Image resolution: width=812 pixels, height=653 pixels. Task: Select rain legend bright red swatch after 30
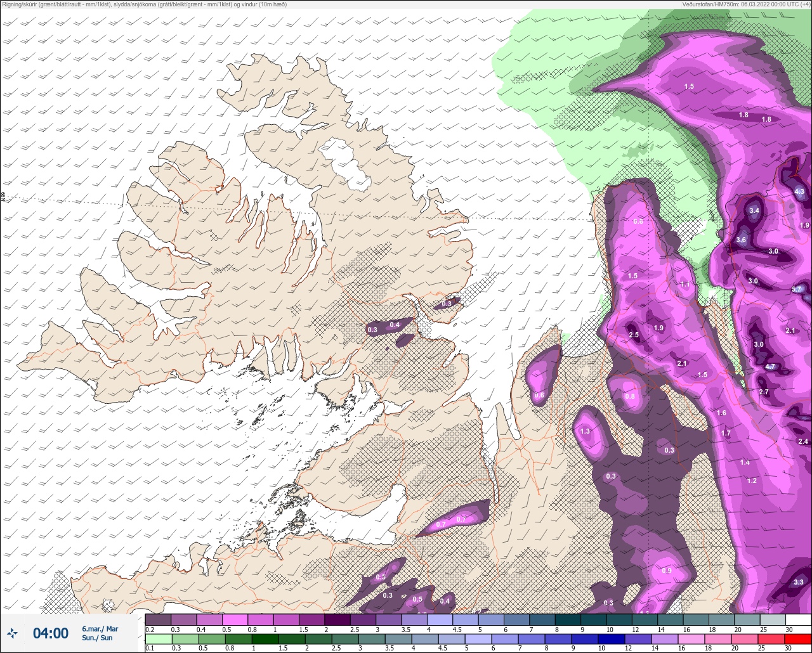coord(797,638)
